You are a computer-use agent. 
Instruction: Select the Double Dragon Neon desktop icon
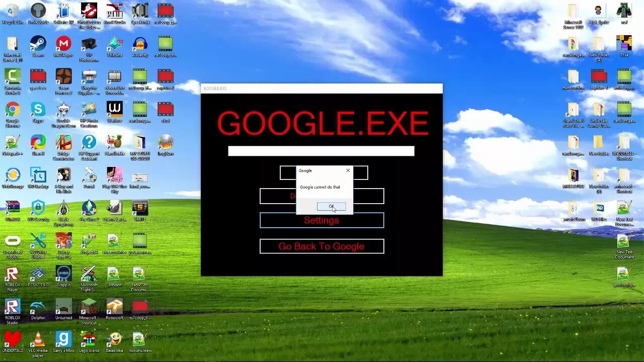(63, 115)
